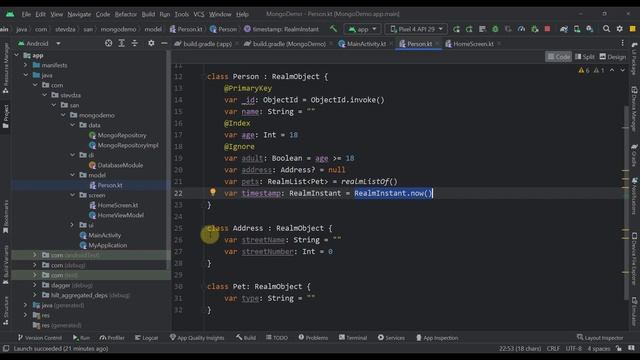Click the Apply Changes and Restart Activity icon
Image resolution: width=640 pixels, height=360 pixels.
(x=469, y=29)
